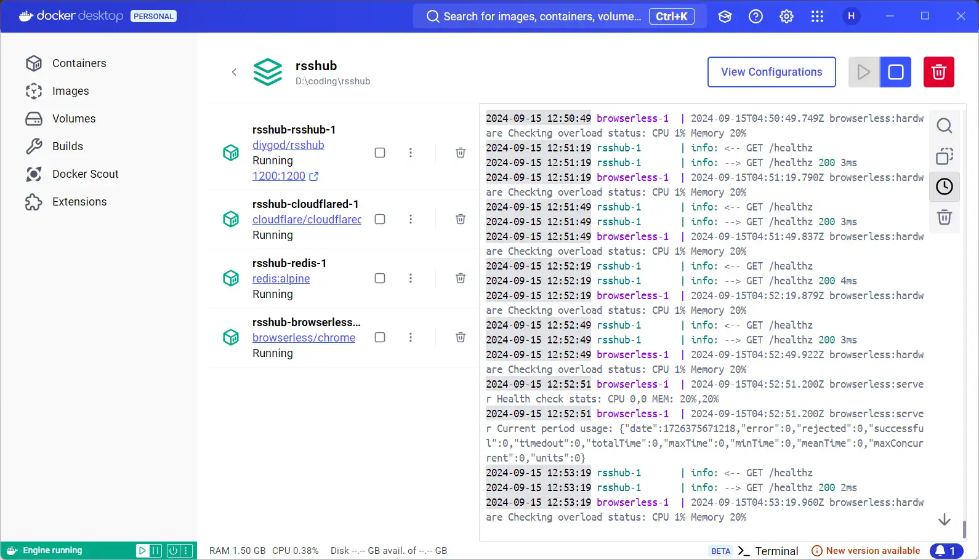Click the rsshub-rsshub-1 container name

(x=294, y=130)
